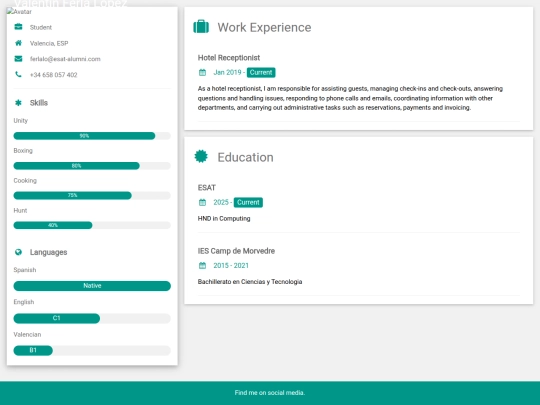Click the calendar icon beside 2015 - 2021
Viewport: 540px width, 405px height.
pos(202,266)
